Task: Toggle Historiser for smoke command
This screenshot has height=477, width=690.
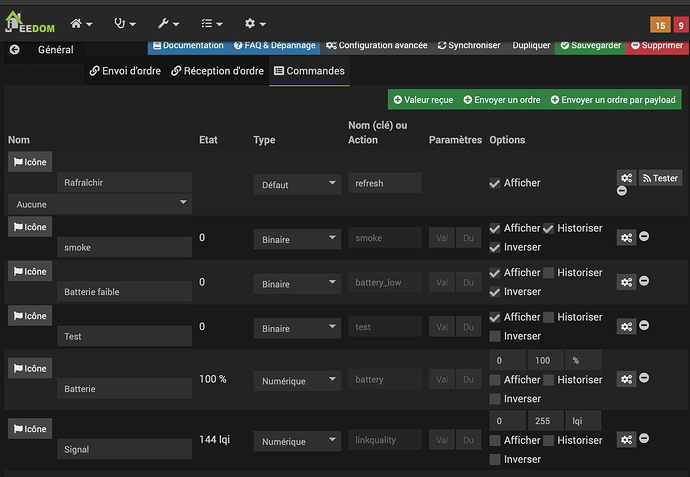Action: (x=548, y=228)
